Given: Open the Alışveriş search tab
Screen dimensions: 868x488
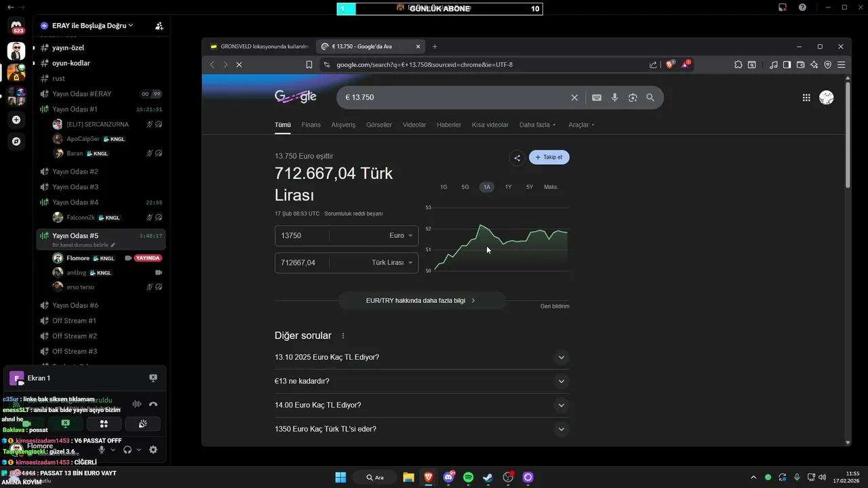Looking at the screenshot, I should coord(343,125).
